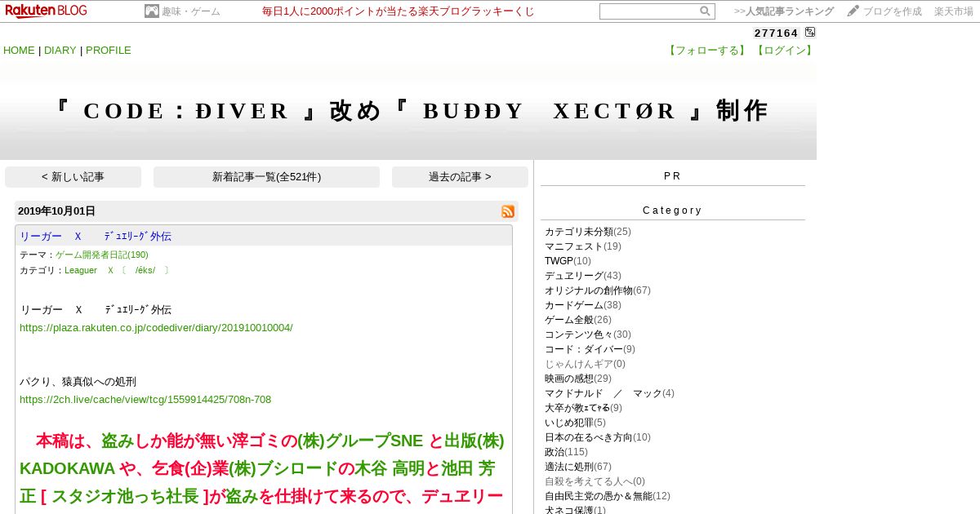Select category デュヱリーグ(43)
The width and height of the screenshot is (980, 514).
[582, 276]
